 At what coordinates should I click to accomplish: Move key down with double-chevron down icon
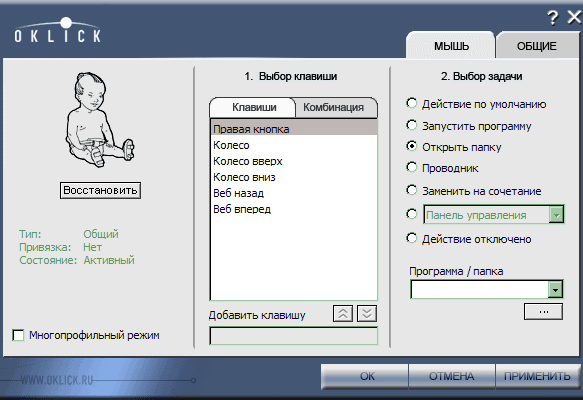367,313
